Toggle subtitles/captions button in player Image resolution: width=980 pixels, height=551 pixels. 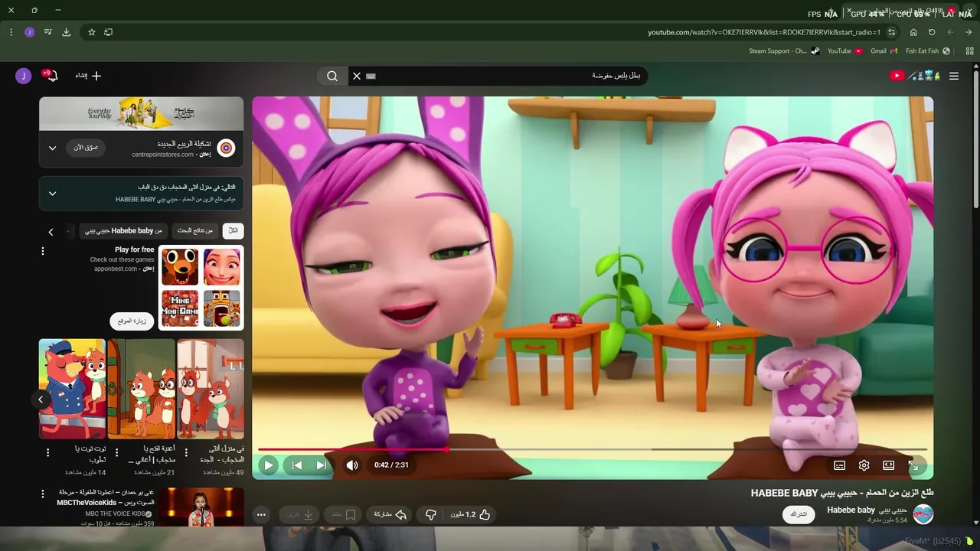(839, 465)
